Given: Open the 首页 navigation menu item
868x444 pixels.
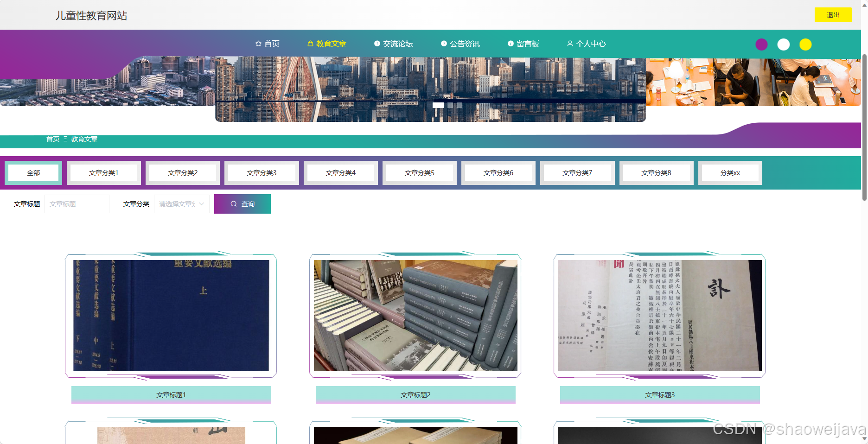Looking at the screenshot, I should tap(268, 44).
